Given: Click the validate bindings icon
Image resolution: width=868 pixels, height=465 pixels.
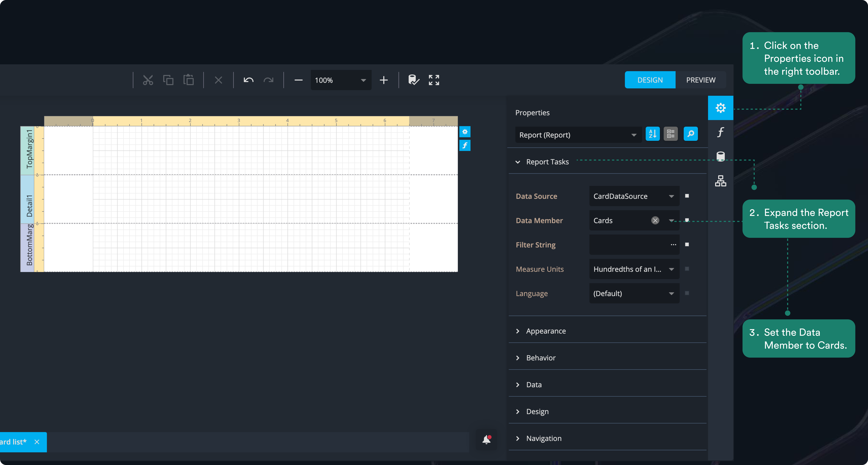Looking at the screenshot, I should coord(414,80).
